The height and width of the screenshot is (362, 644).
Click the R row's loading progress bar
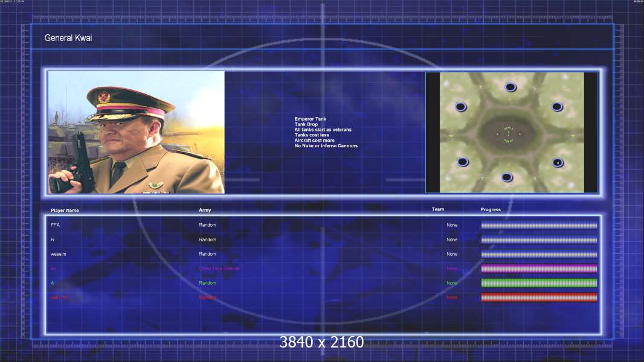point(539,240)
